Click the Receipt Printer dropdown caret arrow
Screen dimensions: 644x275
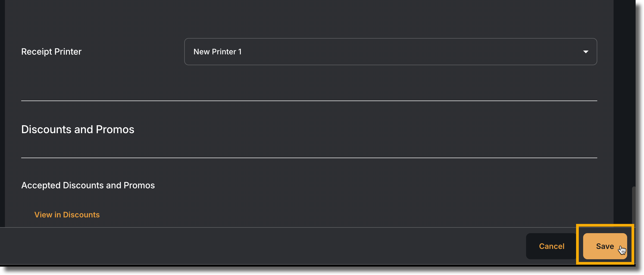(586, 52)
